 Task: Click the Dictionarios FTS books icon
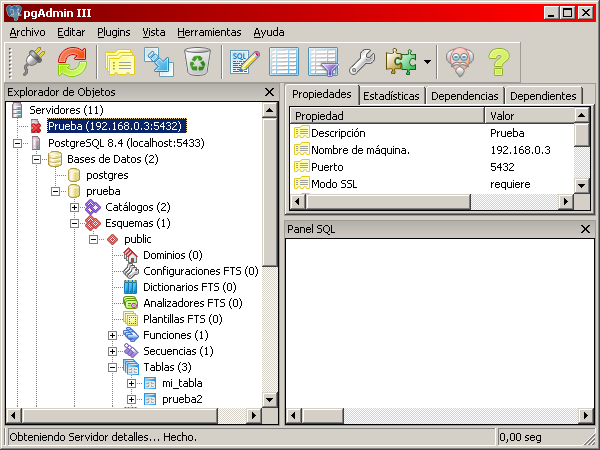coord(130,287)
